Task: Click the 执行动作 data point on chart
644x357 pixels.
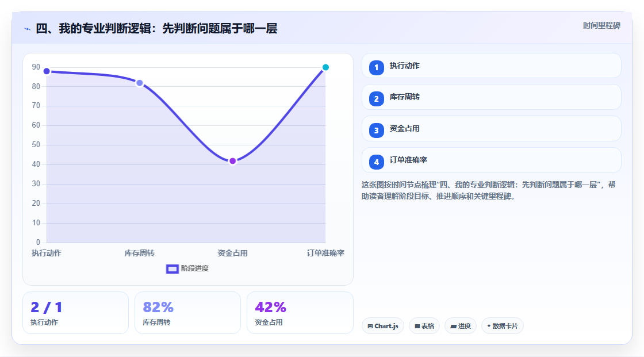Action: (47, 71)
